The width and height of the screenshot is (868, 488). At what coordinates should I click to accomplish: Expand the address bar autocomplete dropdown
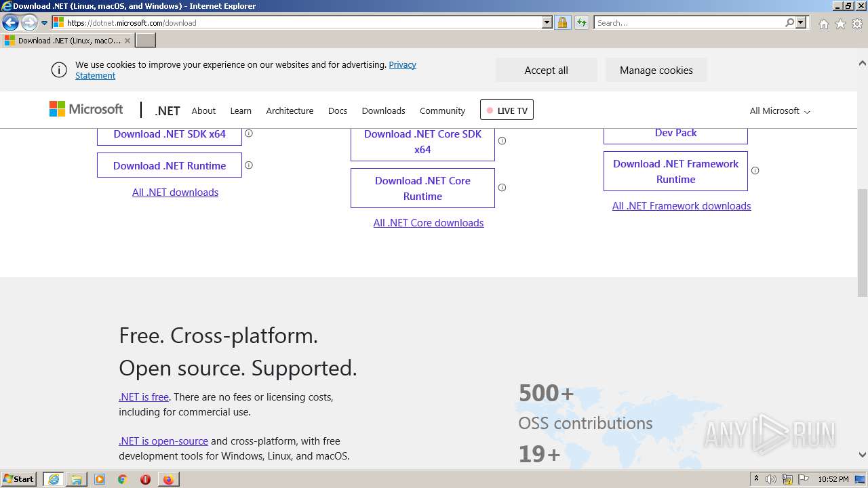coord(547,22)
